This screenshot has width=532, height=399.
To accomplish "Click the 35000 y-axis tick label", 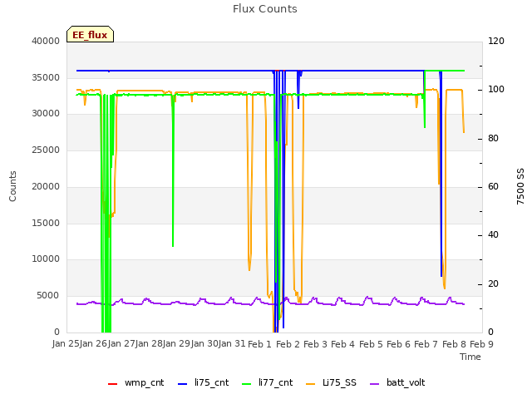I will click(46, 77).
